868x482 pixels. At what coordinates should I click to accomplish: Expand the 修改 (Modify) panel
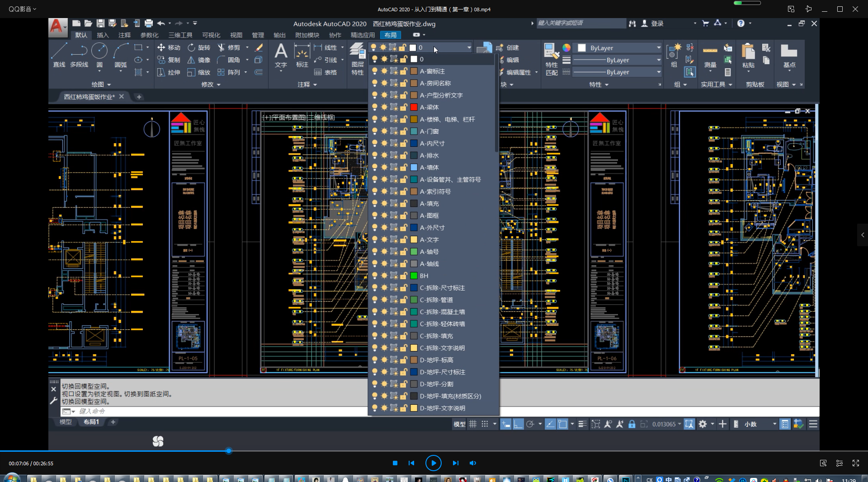(x=211, y=84)
